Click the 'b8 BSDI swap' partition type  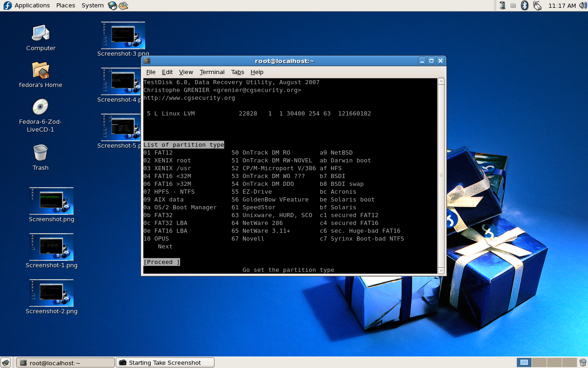pyautogui.click(x=342, y=184)
